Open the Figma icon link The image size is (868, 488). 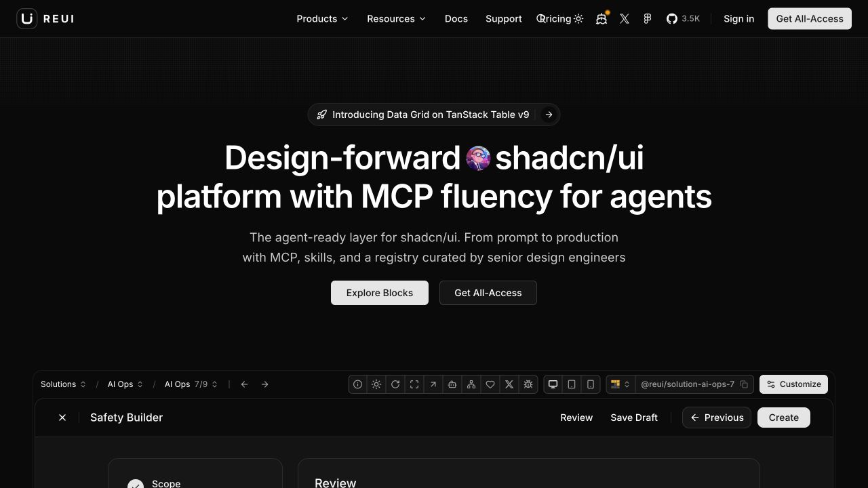(x=648, y=19)
